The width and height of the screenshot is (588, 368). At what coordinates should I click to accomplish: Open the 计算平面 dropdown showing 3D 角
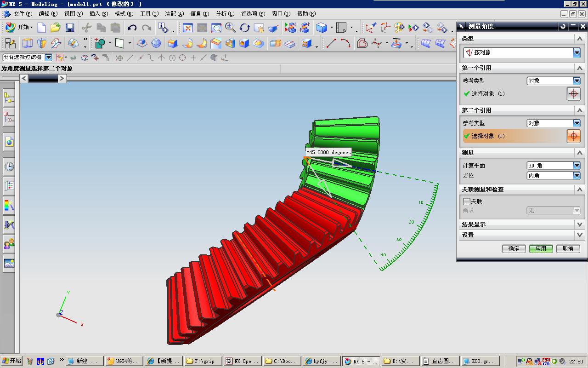point(554,166)
